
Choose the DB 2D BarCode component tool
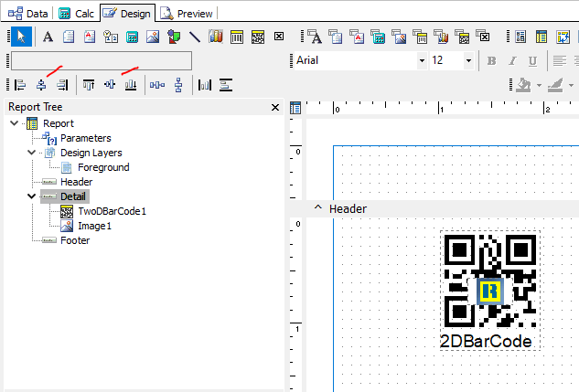point(462,37)
